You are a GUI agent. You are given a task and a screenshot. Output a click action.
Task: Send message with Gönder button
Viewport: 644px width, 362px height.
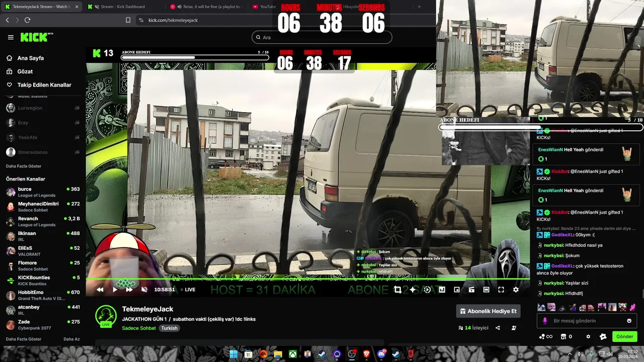[x=624, y=336]
